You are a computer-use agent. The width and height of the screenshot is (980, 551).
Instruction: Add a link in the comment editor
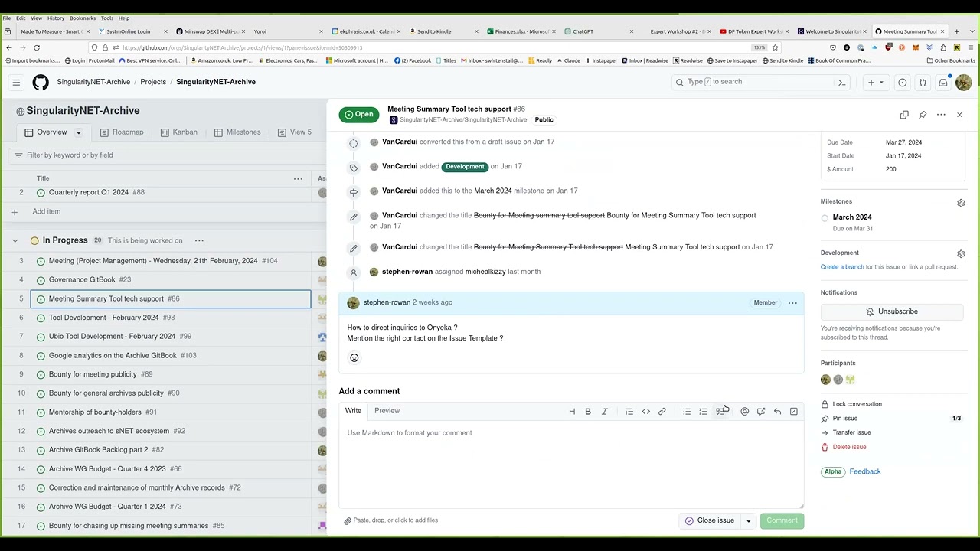click(662, 412)
